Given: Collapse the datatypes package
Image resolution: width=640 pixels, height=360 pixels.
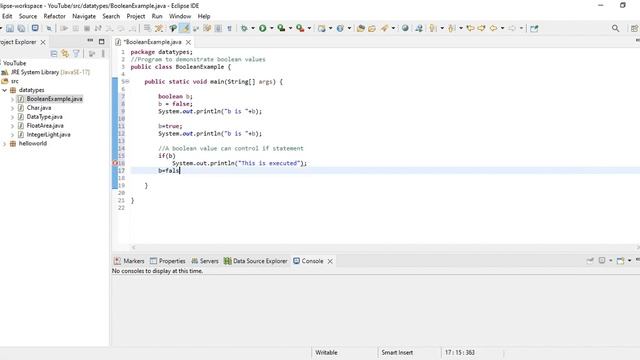Looking at the screenshot, I should [x=4, y=90].
